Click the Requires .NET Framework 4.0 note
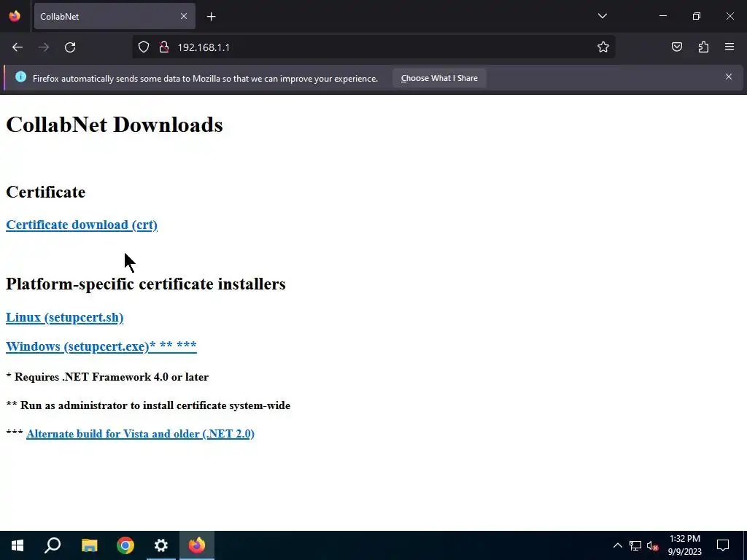 coord(107,377)
